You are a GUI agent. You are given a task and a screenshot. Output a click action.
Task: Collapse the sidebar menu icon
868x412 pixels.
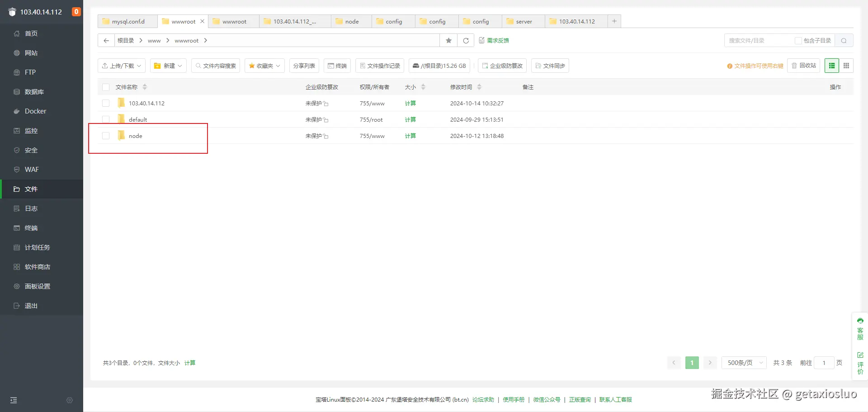pos(14,400)
